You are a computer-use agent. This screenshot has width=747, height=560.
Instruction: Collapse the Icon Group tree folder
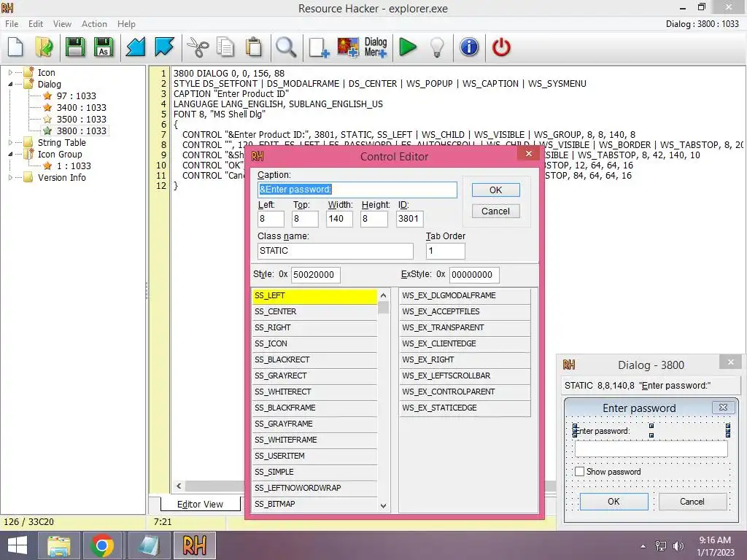tap(10, 155)
